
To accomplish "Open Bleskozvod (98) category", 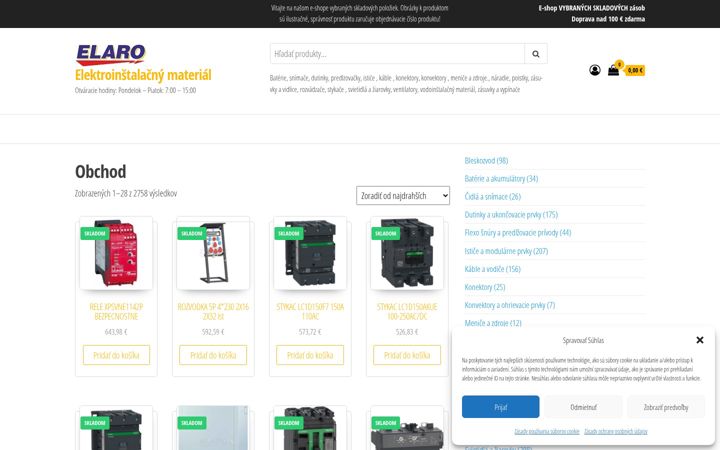I will coord(486,160).
